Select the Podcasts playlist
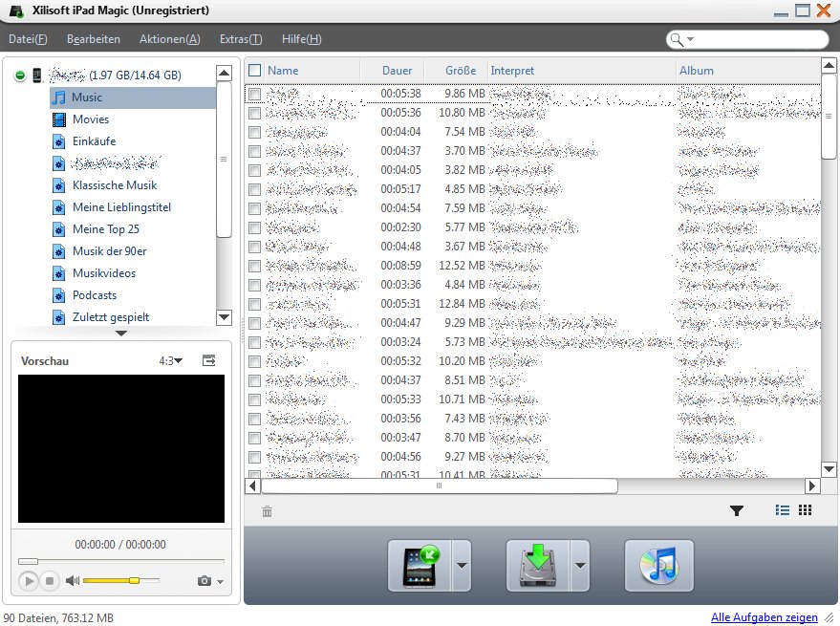 [x=95, y=295]
